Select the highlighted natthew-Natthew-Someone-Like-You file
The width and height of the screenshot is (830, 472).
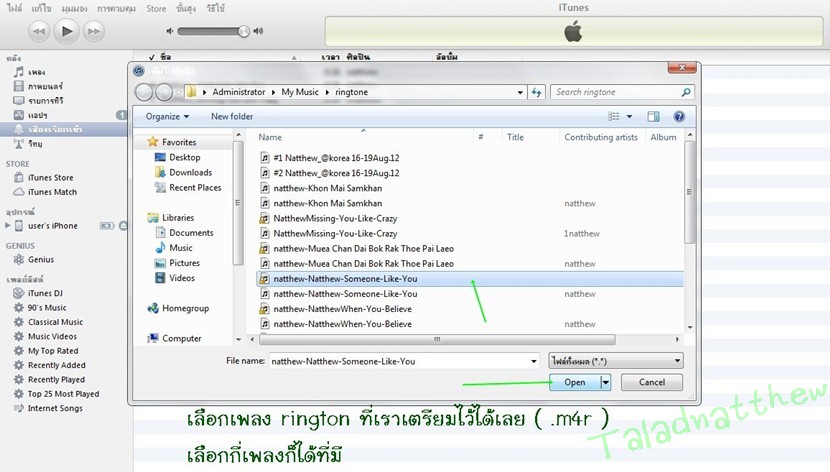tap(470, 279)
